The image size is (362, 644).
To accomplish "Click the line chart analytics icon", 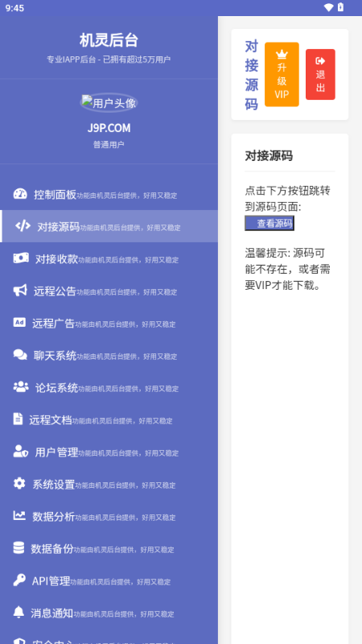I will point(19,515).
